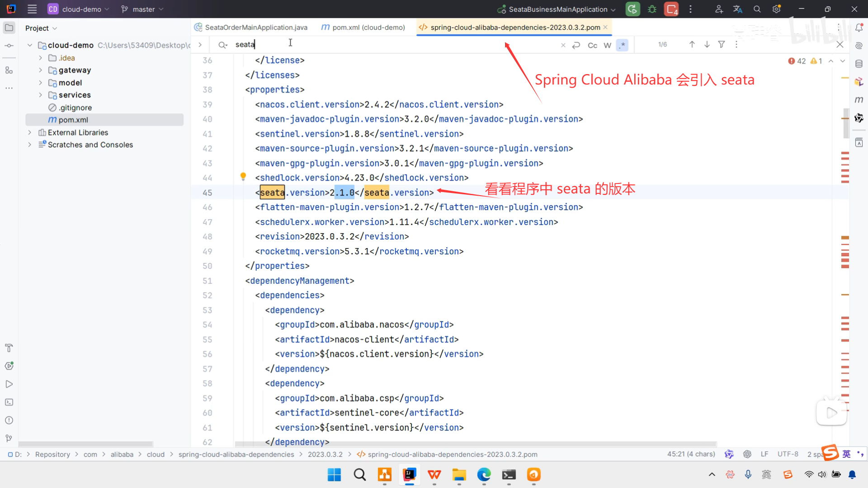Click alibaba in the breadcrumb path
Image resolution: width=868 pixels, height=488 pixels.
coord(122,455)
